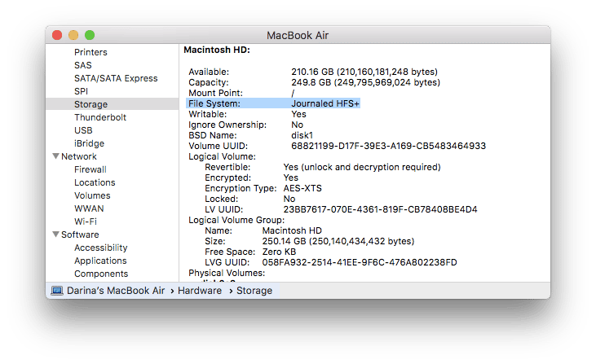Image resolution: width=596 pixels, height=364 pixels.
Task: Select WWAN under Network
Action: click(89, 208)
